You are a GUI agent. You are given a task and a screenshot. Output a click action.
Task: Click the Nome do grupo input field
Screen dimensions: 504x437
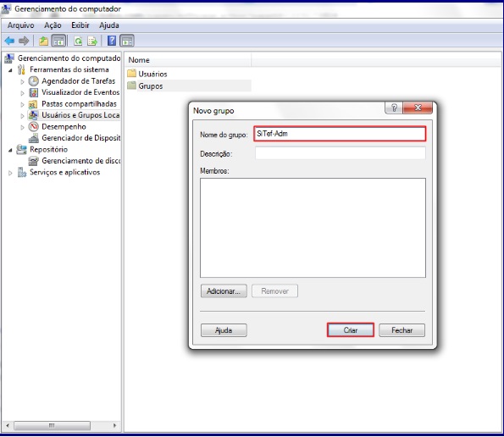point(340,134)
